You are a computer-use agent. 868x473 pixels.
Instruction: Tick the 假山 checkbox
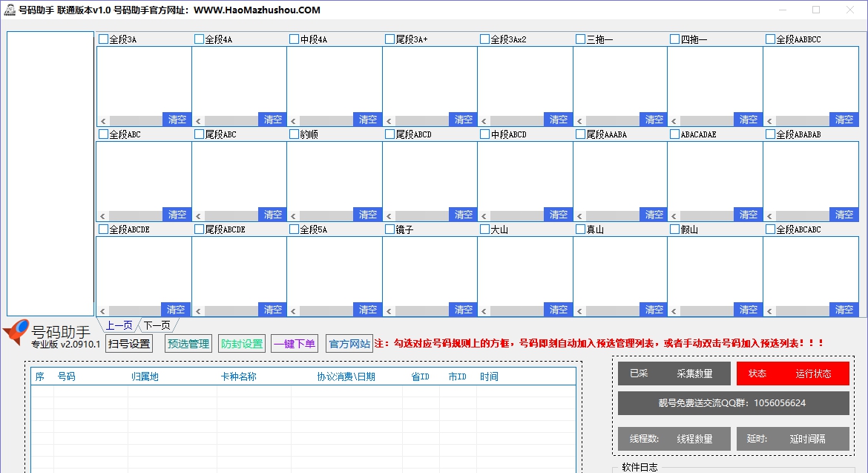click(x=675, y=229)
